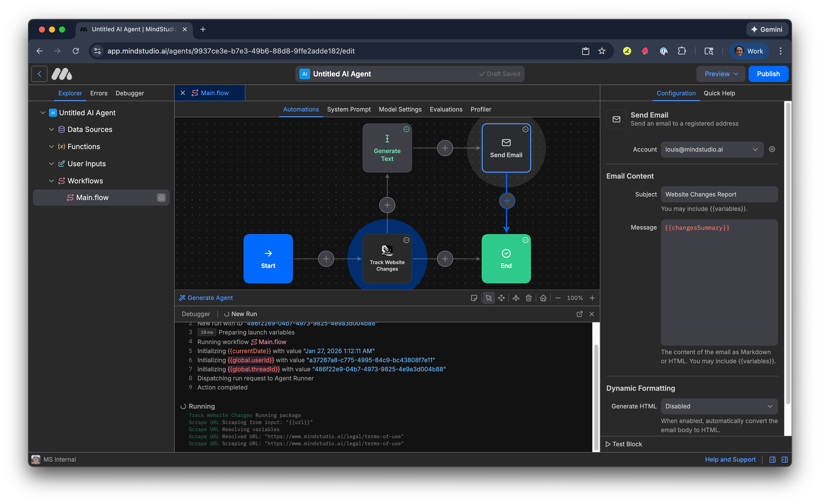Collapse the Workflows section in Explorer
Viewport: 820px width, 504px height.
click(52, 181)
